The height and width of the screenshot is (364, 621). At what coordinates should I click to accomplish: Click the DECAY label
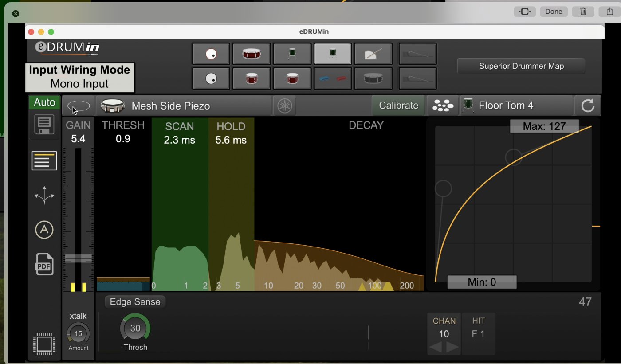click(366, 125)
